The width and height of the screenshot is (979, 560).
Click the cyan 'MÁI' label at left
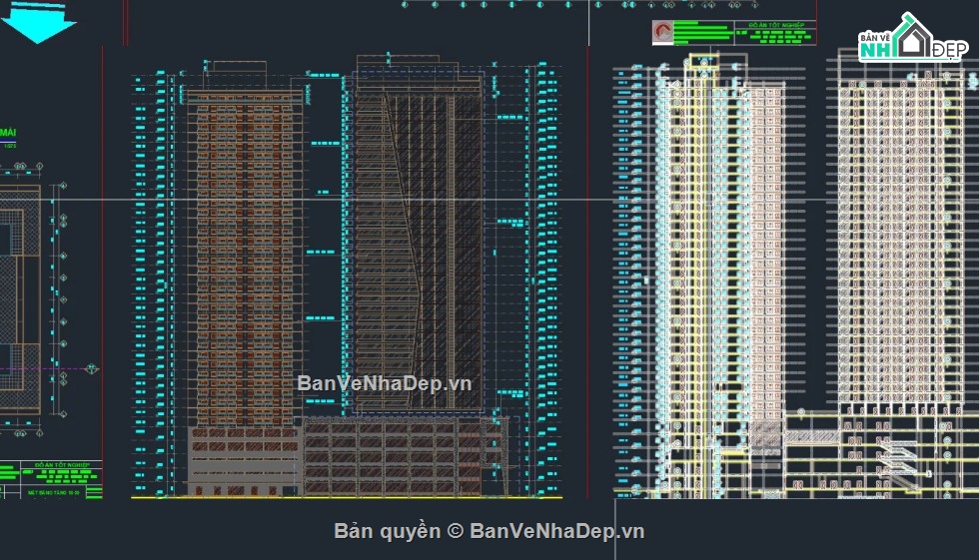click(x=8, y=132)
